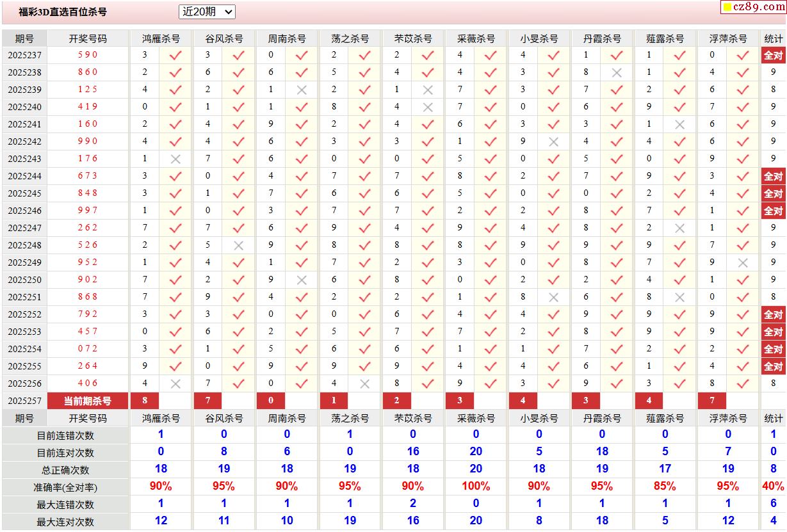Open the 近20期 period dropdown
The width and height of the screenshot is (787, 532).
[x=207, y=12]
